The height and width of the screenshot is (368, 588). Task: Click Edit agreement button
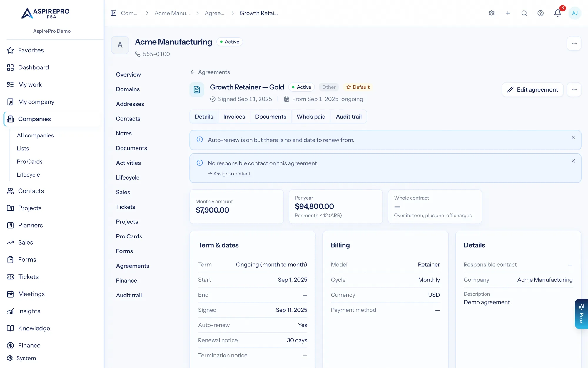point(532,89)
